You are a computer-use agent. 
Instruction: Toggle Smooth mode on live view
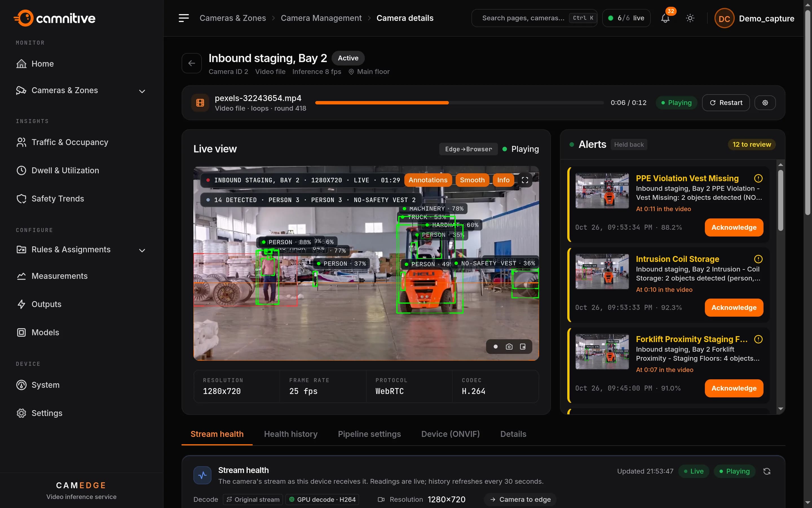(x=472, y=180)
